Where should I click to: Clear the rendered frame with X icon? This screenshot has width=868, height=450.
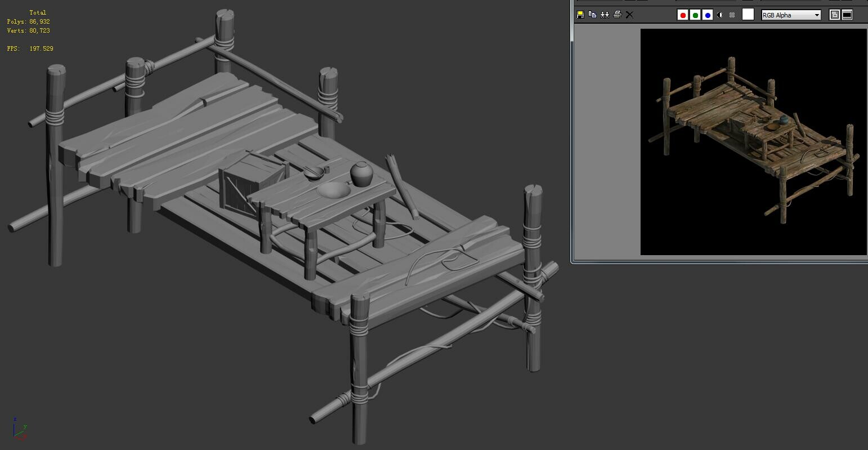pyautogui.click(x=630, y=15)
